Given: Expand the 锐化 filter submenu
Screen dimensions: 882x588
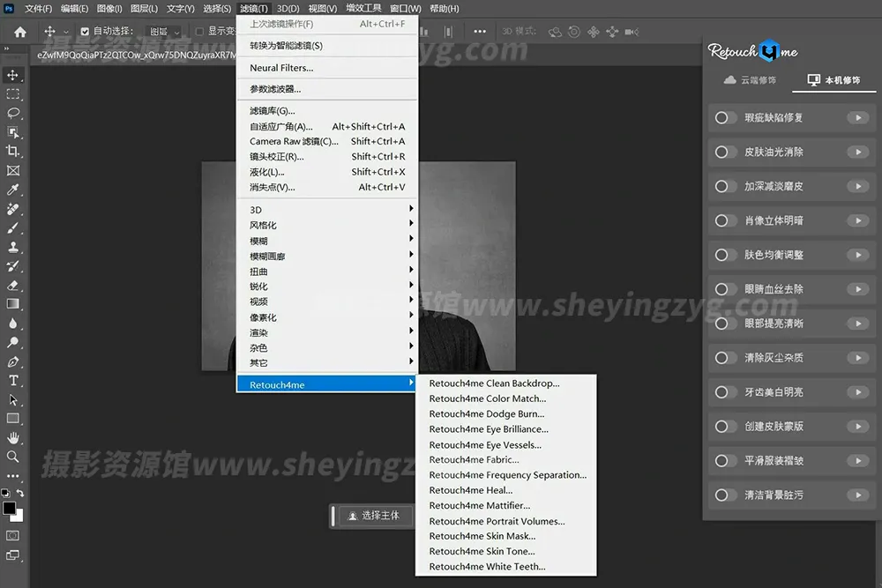Looking at the screenshot, I should [327, 287].
